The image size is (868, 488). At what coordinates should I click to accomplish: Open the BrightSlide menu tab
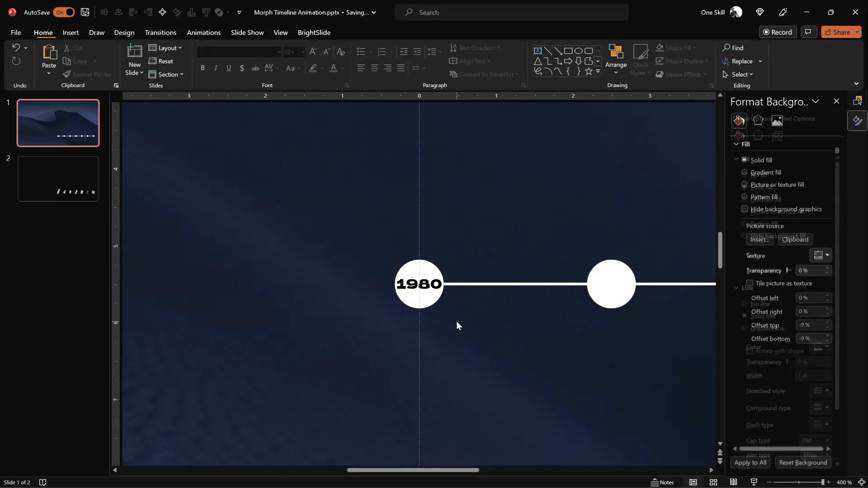[x=315, y=32]
